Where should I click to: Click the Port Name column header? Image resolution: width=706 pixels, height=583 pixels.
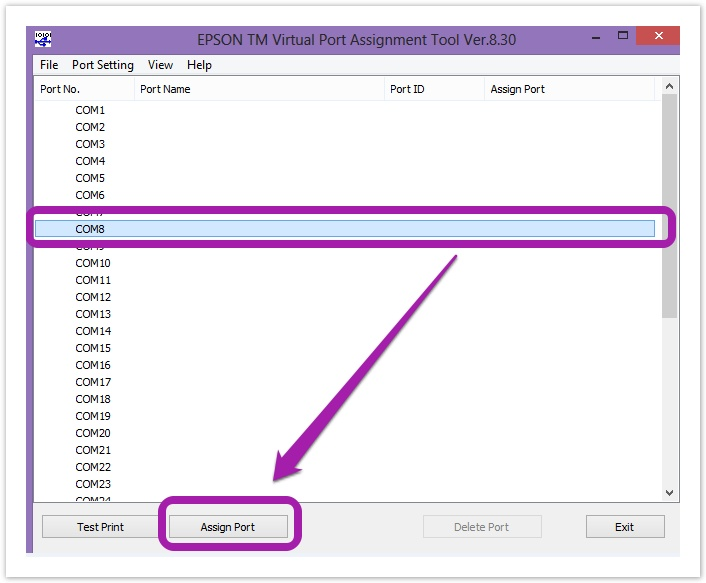[259, 89]
